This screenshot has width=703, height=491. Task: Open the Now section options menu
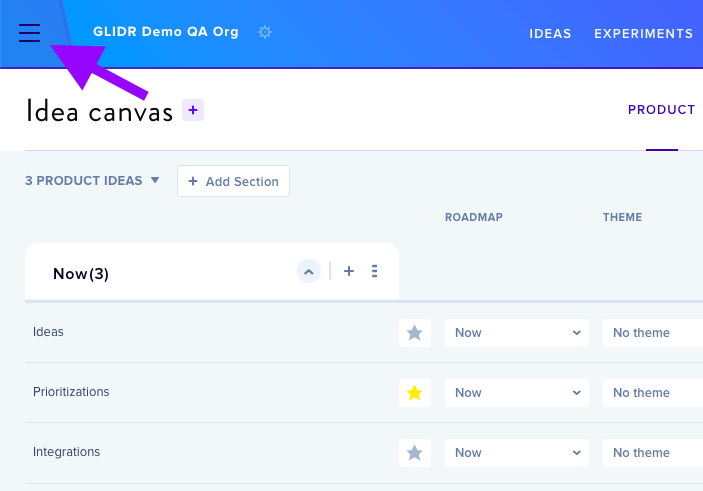tap(374, 271)
